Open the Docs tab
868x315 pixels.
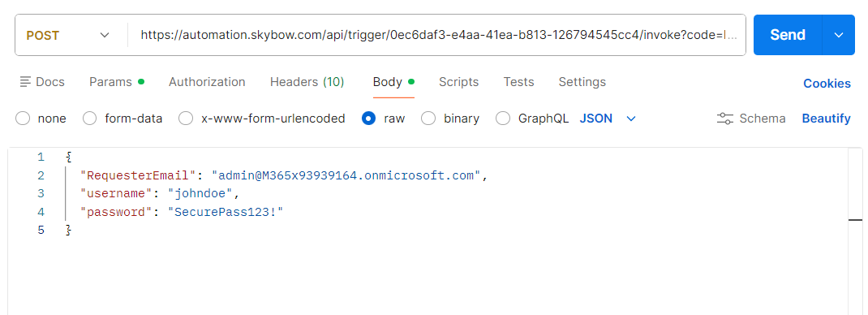coord(42,82)
